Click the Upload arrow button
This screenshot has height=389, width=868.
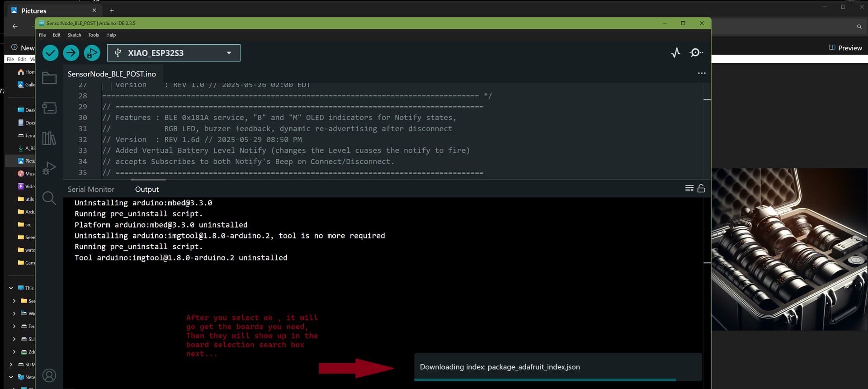[x=71, y=53]
